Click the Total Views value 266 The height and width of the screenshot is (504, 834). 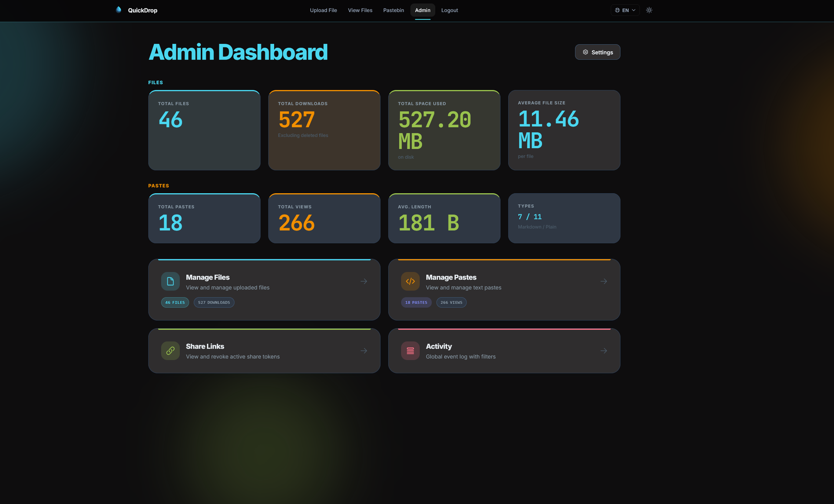click(296, 223)
